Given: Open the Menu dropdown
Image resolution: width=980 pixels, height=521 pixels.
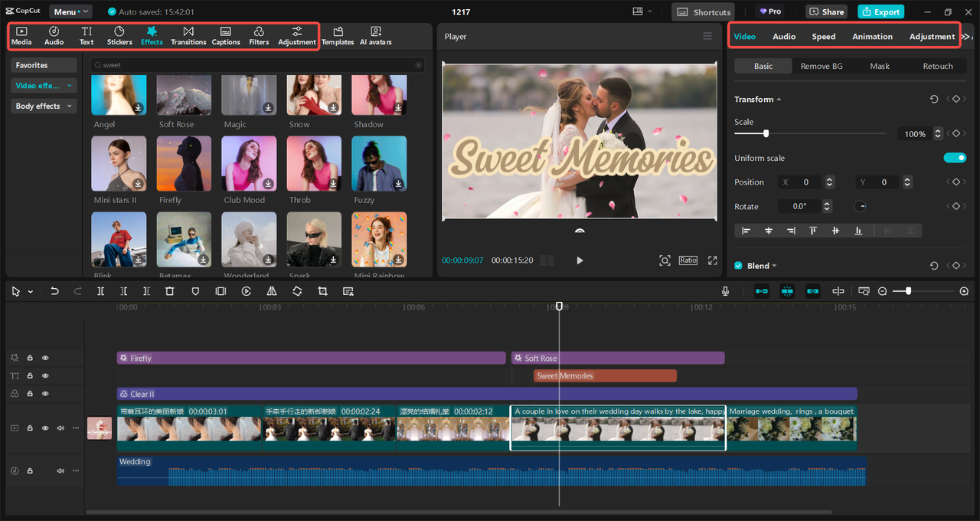Looking at the screenshot, I should click(70, 11).
